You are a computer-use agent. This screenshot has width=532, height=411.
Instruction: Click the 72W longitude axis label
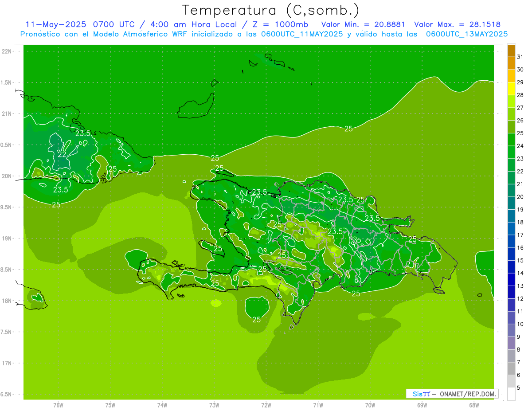[266, 406]
